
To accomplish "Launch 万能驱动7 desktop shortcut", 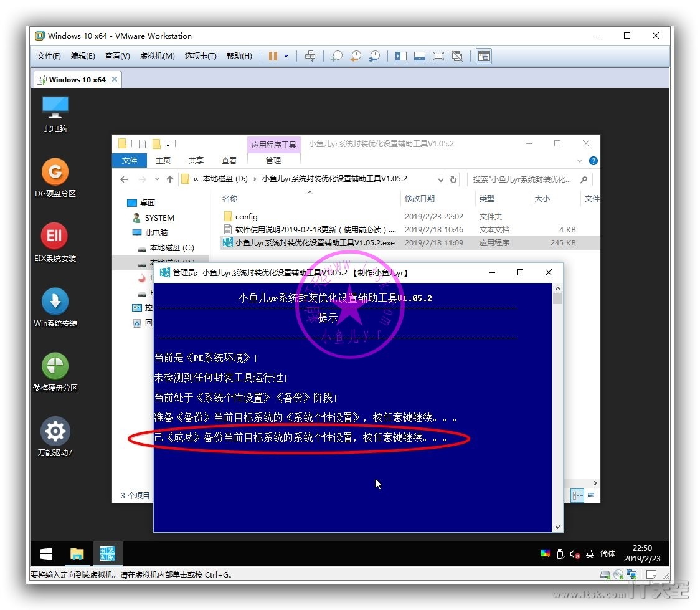I will [55, 437].
